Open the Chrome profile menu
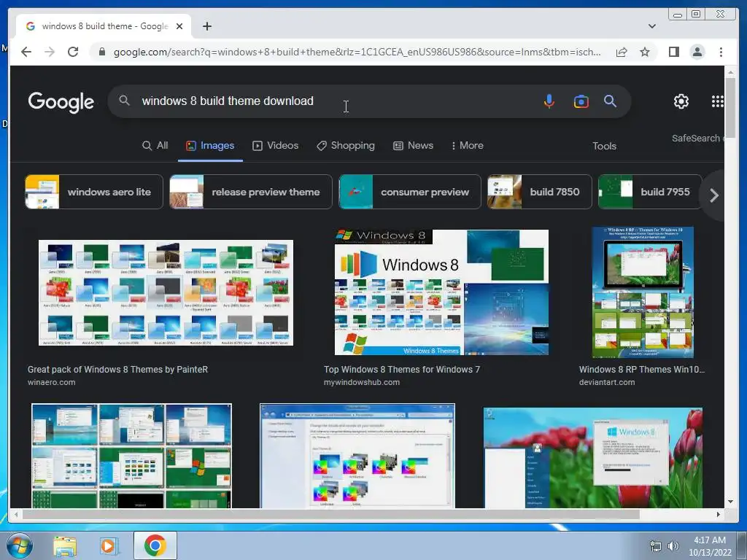 [x=697, y=52]
